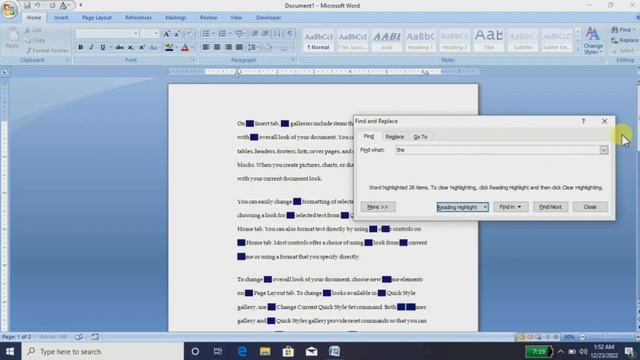This screenshot has width=640, height=360.
Task: Click Find in Editing group
Action: [x=622, y=30]
